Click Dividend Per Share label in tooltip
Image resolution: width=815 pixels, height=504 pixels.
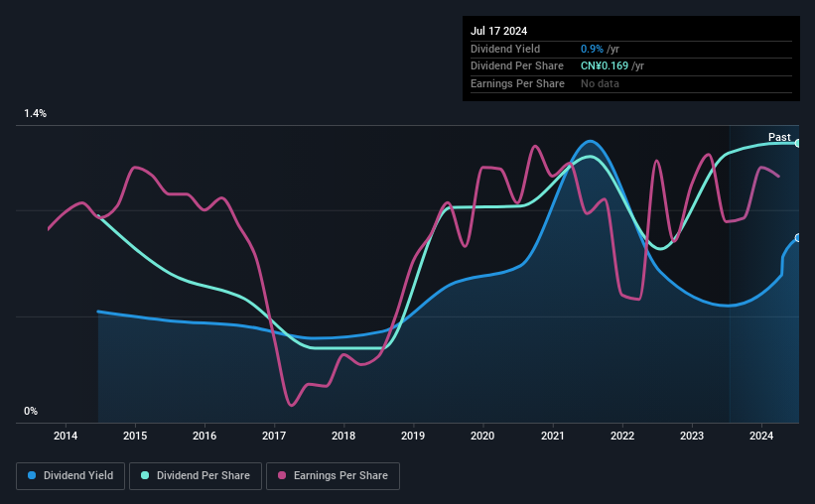517,66
